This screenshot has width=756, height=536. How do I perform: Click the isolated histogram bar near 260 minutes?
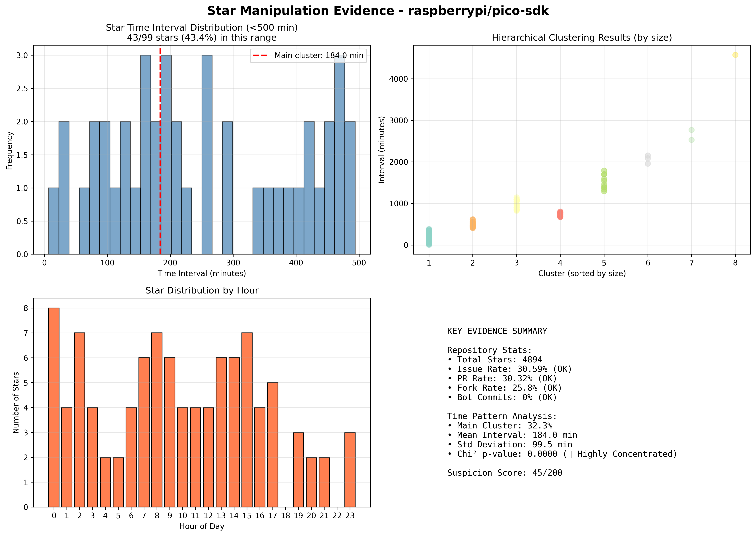(x=207, y=155)
